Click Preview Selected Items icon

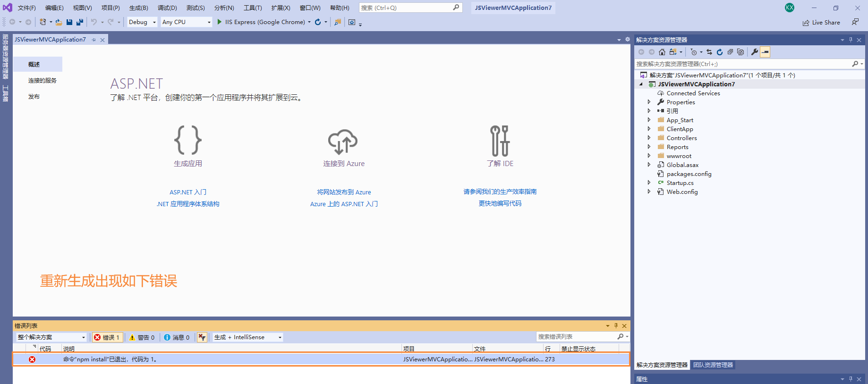pos(766,52)
